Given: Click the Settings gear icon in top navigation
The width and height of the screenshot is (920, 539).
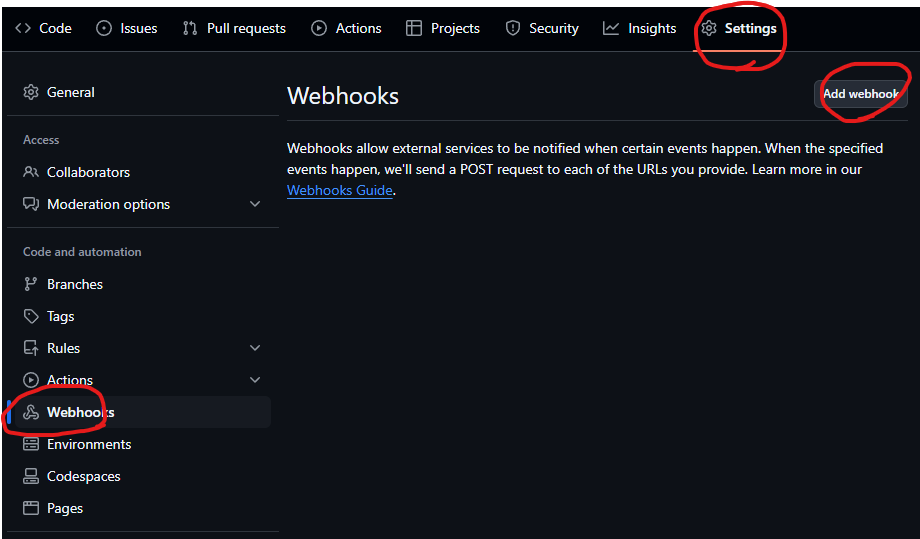Looking at the screenshot, I should (x=709, y=28).
